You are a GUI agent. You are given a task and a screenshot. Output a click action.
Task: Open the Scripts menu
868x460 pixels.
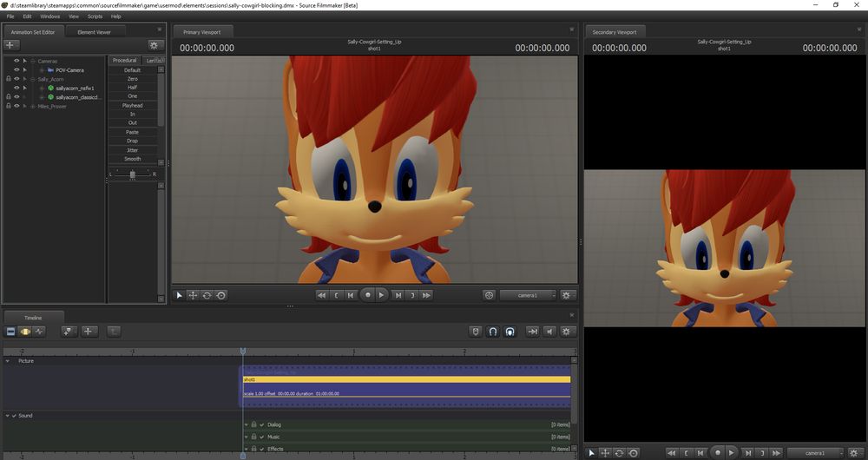(x=95, y=16)
